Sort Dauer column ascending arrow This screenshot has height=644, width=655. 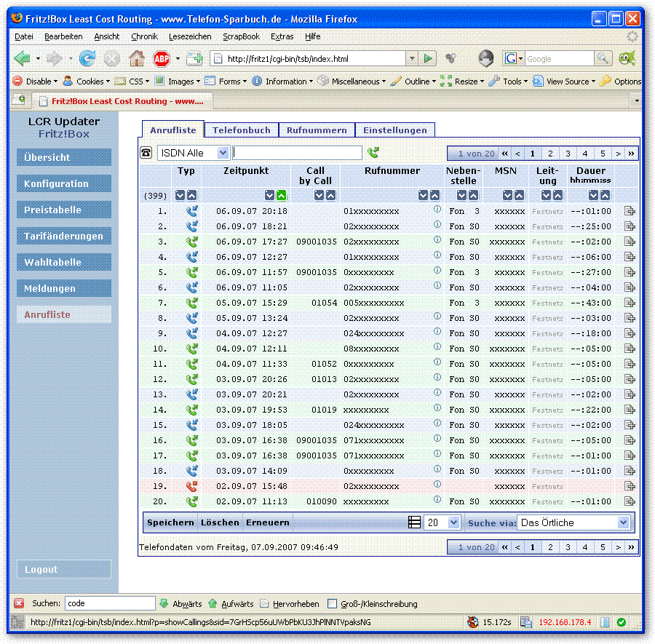[606, 195]
